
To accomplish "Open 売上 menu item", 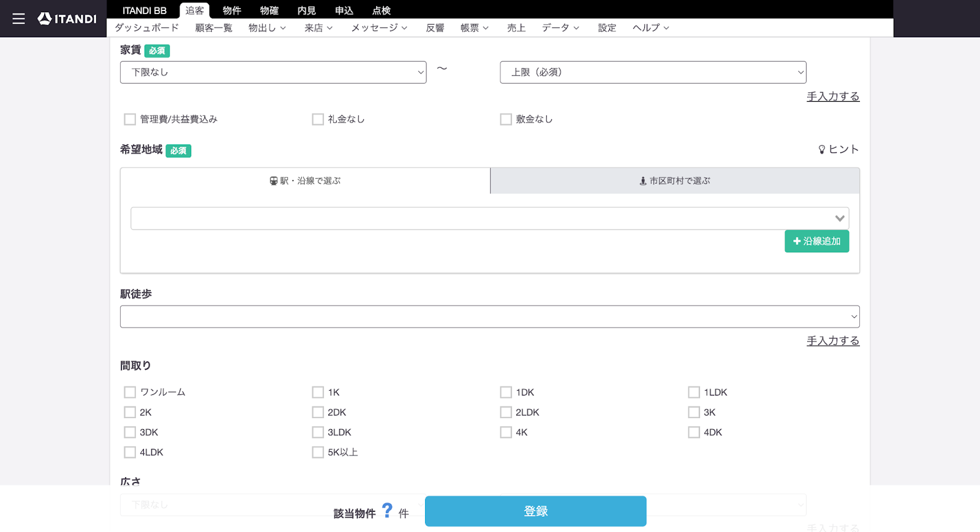I will point(516,28).
